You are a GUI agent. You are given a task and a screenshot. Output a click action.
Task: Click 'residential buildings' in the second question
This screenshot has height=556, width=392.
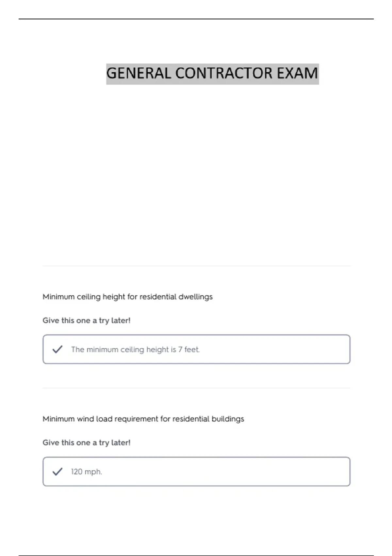tap(208, 419)
